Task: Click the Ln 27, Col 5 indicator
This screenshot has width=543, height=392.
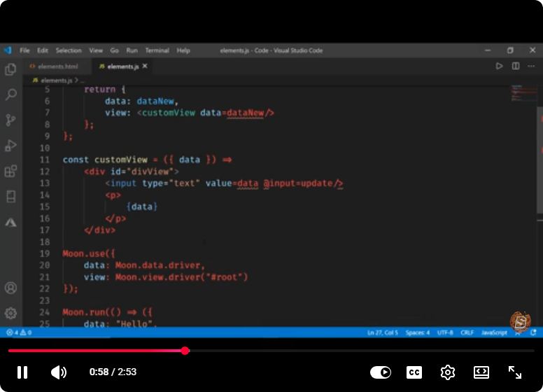Action: point(382,332)
